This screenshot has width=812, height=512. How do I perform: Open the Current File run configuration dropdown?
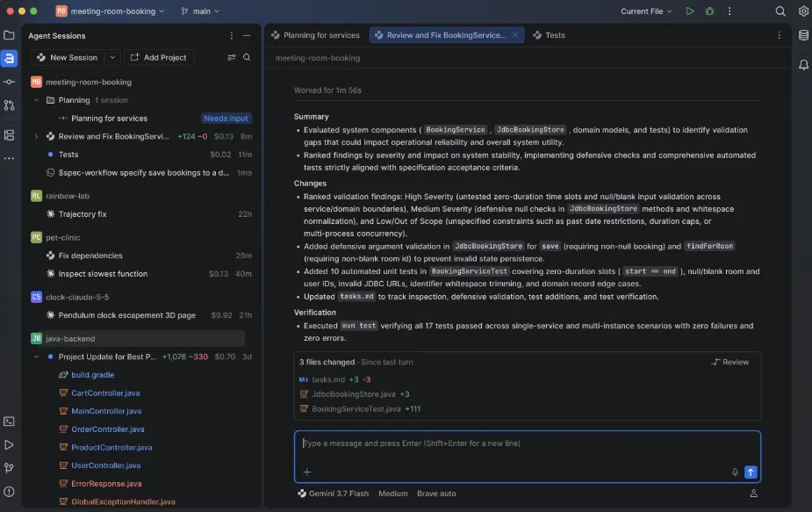[x=646, y=11]
